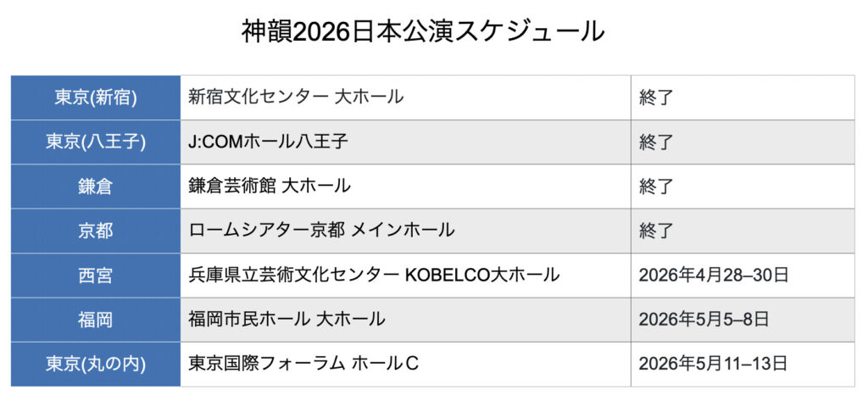
Task: Click the 福岡 city cell
Action: (x=96, y=320)
